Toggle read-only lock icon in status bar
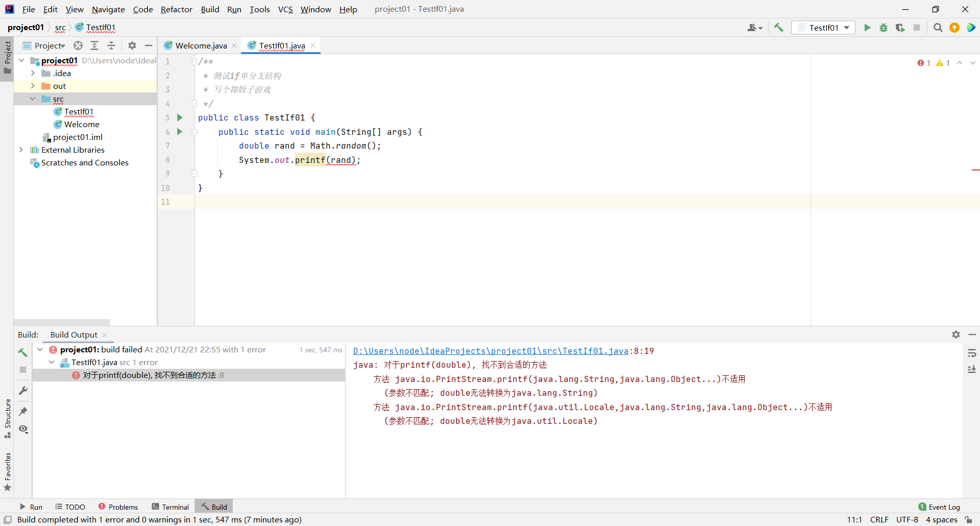This screenshot has height=526, width=980. [969, 520]
